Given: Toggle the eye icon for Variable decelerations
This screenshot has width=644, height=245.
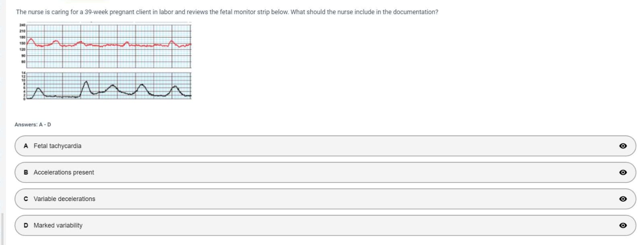Looking at the screenshot, I should 623,199.
